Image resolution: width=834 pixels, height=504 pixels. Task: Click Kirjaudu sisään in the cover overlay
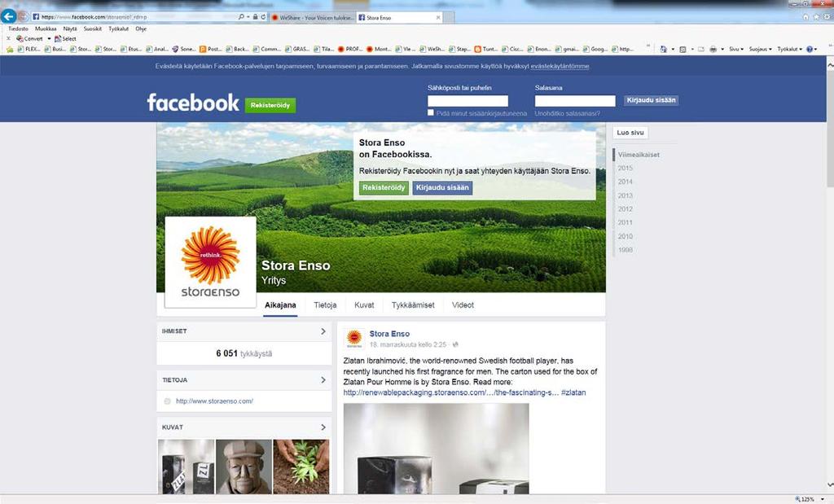442,187
